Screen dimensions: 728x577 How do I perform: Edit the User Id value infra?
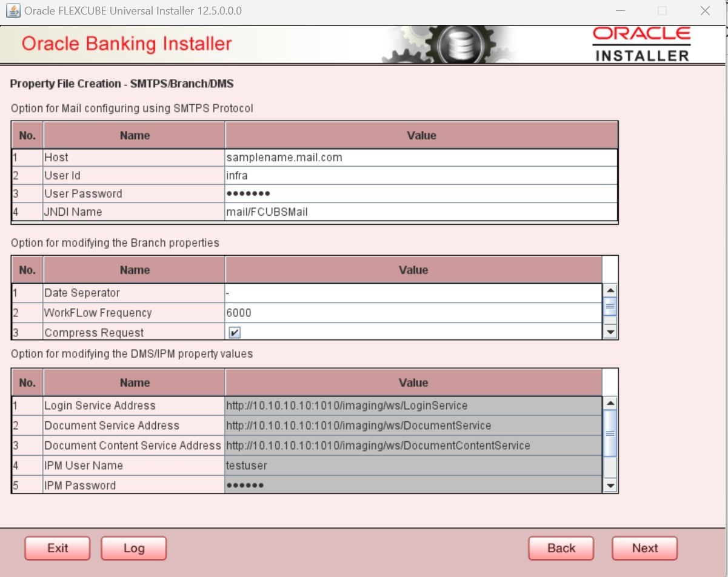pos(421,176)
